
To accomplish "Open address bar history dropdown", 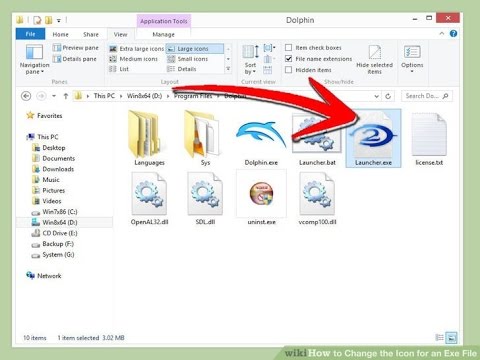I will click(x=376, y=96).
